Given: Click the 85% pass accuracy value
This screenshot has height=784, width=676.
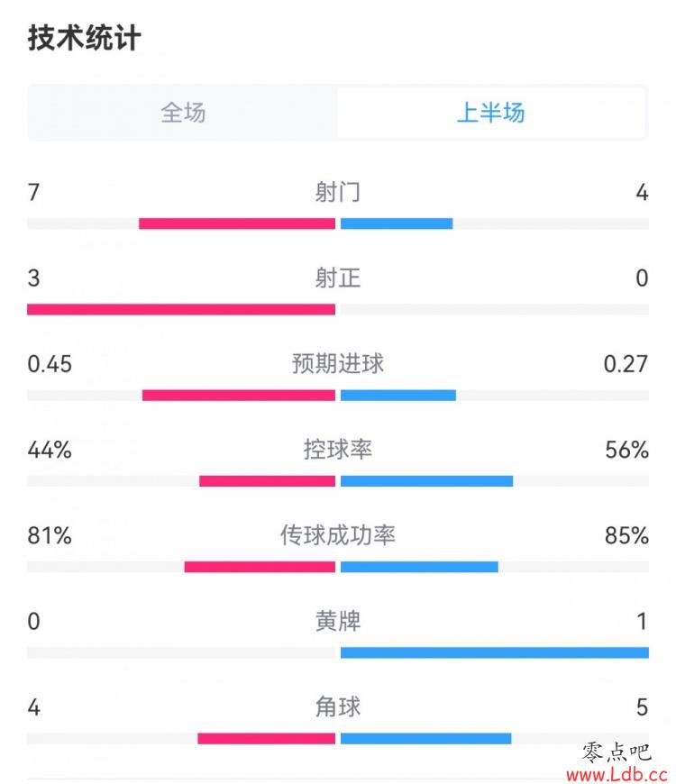Looking at the screenshot, I should click(x=626, y=535).
